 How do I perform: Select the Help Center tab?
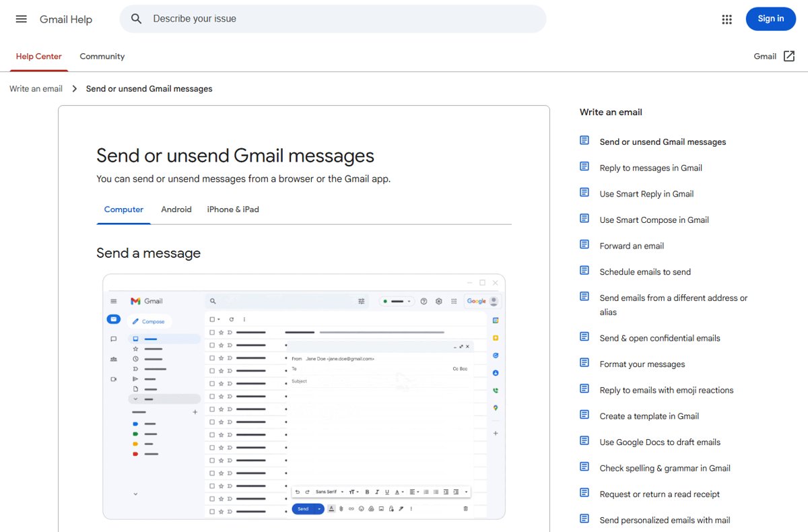pos(38,57)
